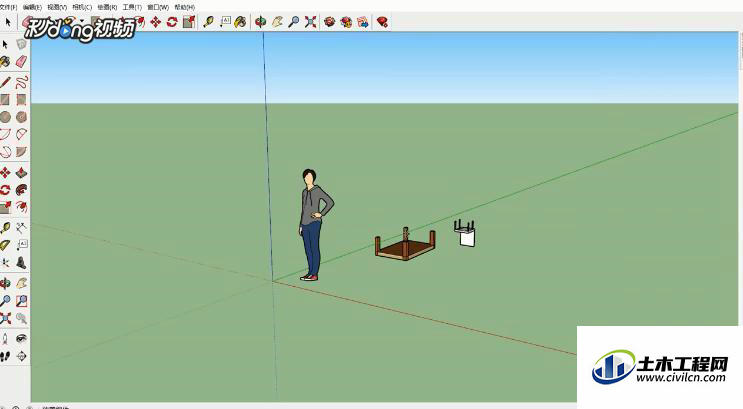
Task: Pick the Paint Bucket in top toolbar
Action: [241, 22]
